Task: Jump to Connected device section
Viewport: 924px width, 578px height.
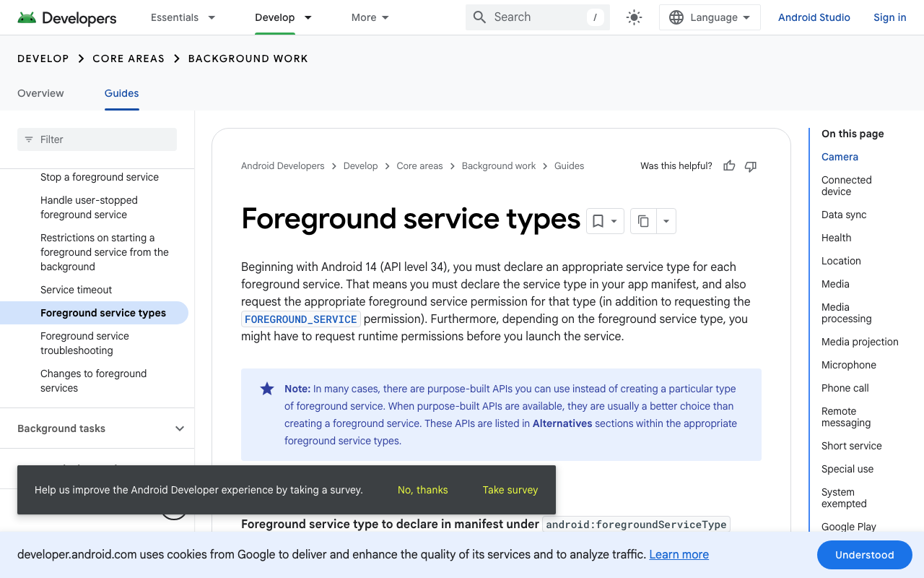Action: pyautogui.click(x=847, y=186)
